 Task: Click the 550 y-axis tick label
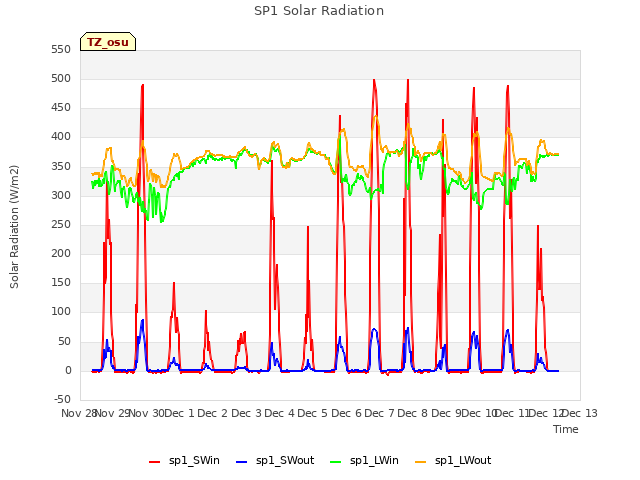point(61,50)
